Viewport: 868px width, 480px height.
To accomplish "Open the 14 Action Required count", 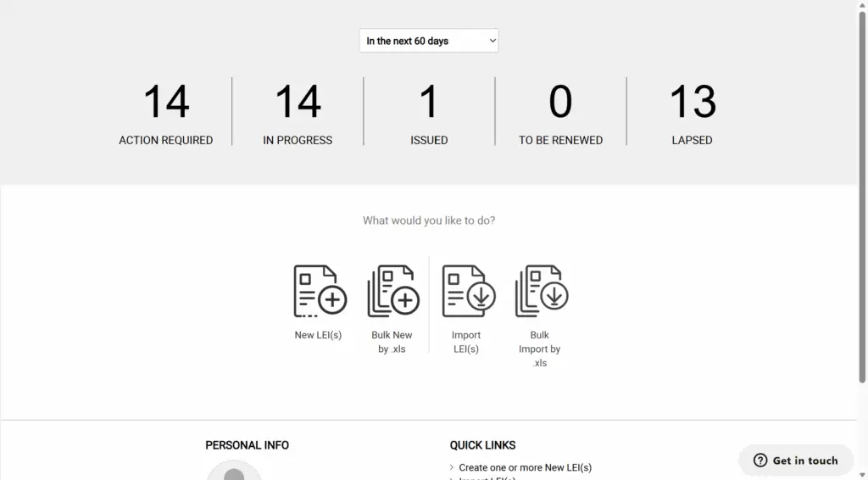I will (x=166, y=101).
